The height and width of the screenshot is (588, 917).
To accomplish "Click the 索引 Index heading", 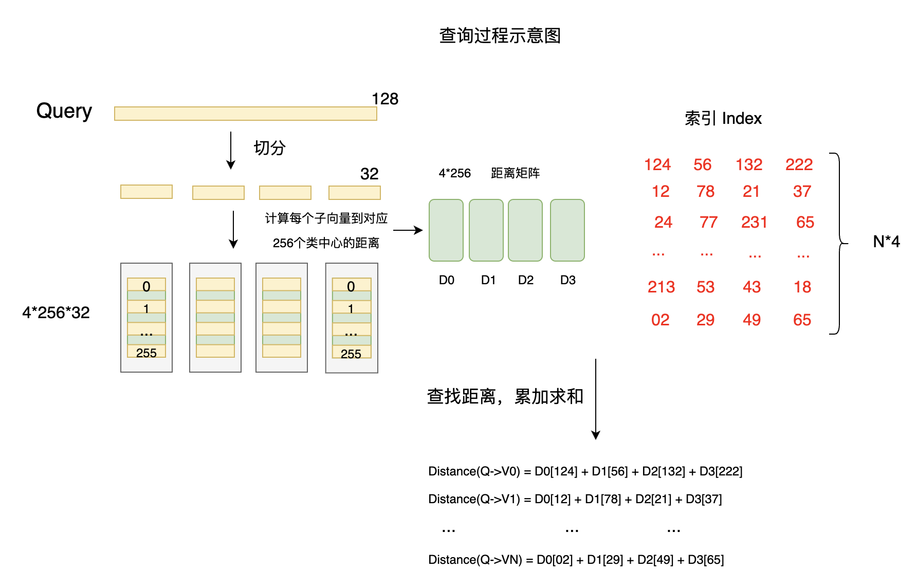I will pos(723,119).
